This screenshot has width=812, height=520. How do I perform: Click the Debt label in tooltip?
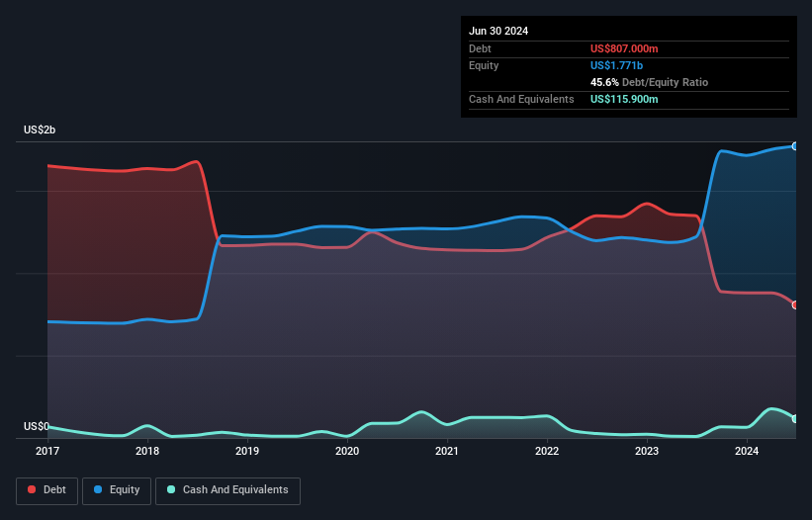480,48
